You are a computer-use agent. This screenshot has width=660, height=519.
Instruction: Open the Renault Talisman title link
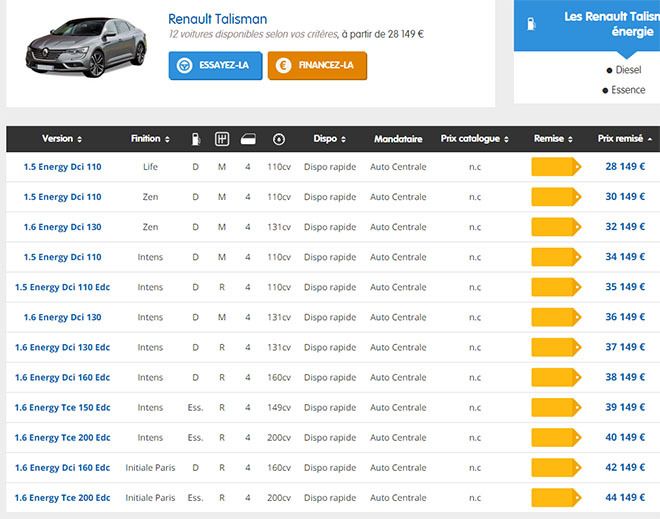218,19
